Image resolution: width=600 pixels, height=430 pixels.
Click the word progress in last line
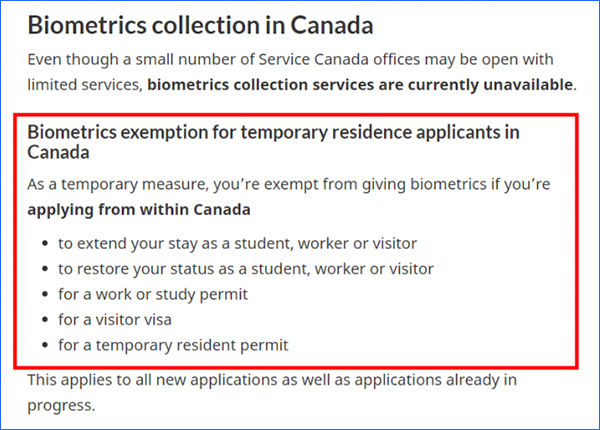pyautogui.click(x=59, y=406)
